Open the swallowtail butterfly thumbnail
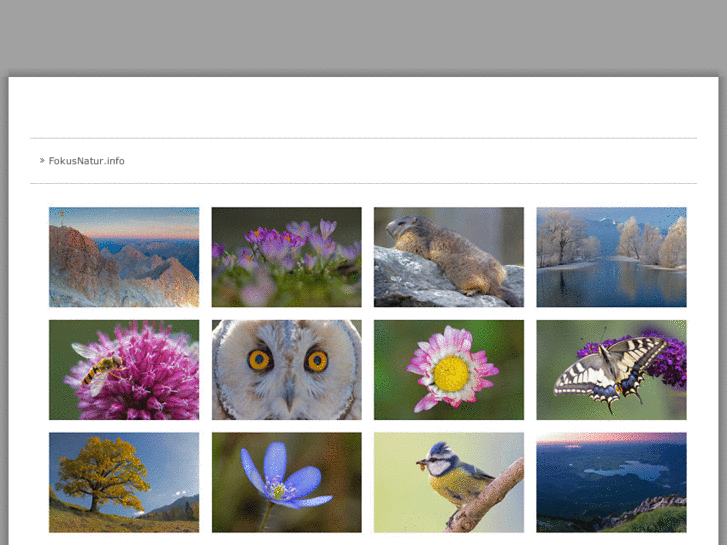Viewport: 727px width, 545px height. coord(612,370)
